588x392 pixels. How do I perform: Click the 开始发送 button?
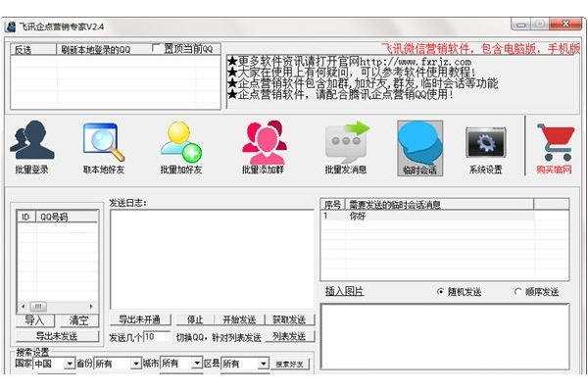pos(239,319)
